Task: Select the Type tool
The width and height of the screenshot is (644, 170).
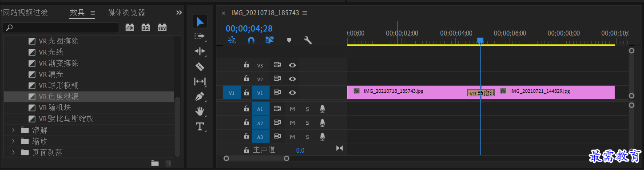Action: (x=200, y=127)
